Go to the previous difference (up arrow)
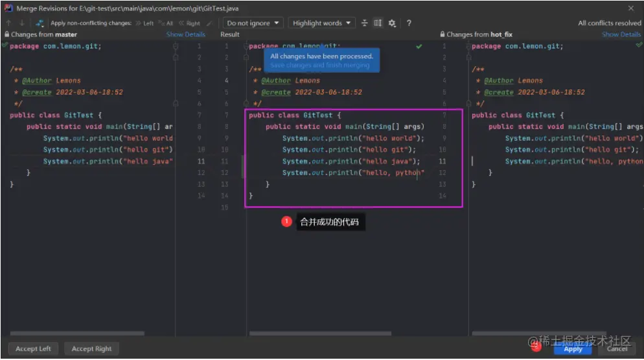The width and height of the screenshot is (644, 360). (x=8, y=23)
